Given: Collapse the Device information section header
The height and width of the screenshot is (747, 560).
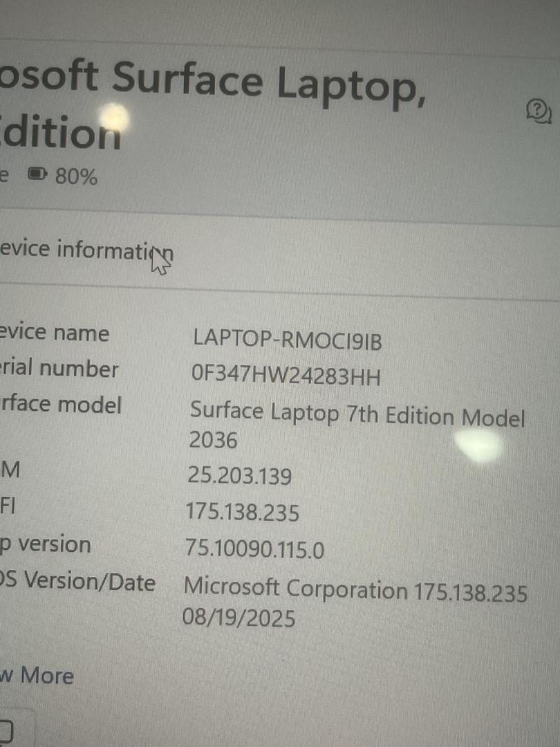Looking at the screenshot, I should 86,250.
